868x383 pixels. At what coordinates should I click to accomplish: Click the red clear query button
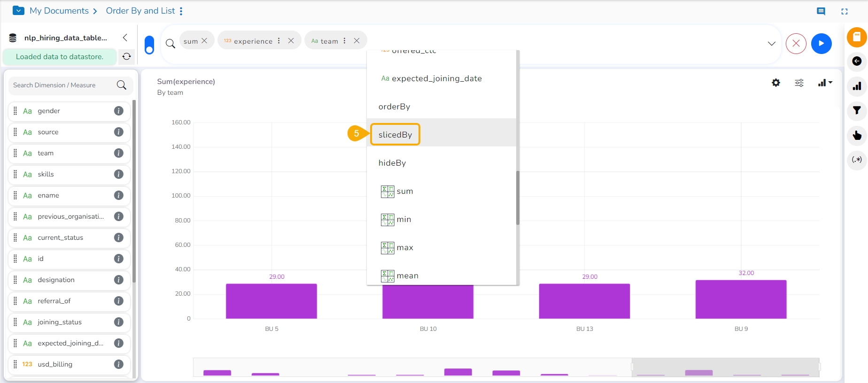tap(796, 44)
